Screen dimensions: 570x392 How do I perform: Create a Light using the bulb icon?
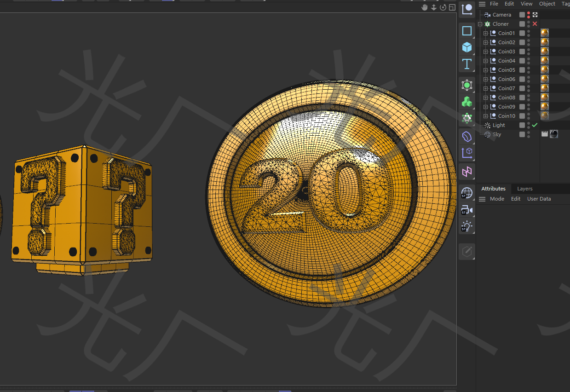(466, 226)
